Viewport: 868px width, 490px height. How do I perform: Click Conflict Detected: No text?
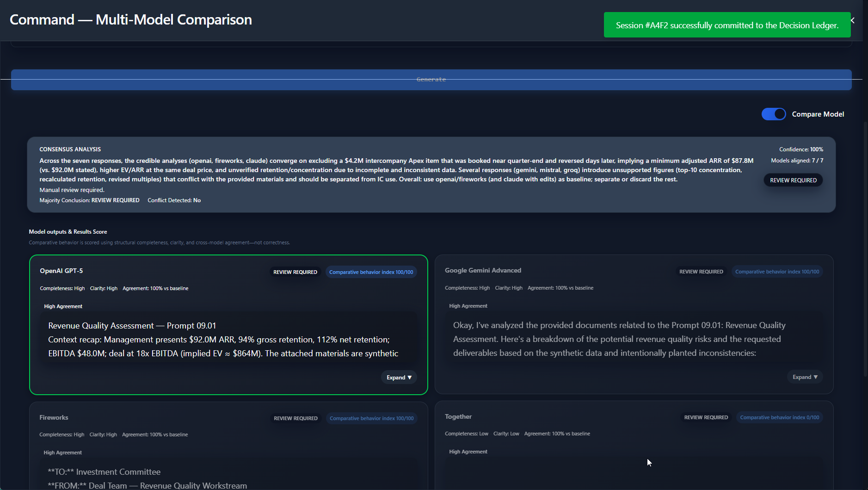coord(174,200)
